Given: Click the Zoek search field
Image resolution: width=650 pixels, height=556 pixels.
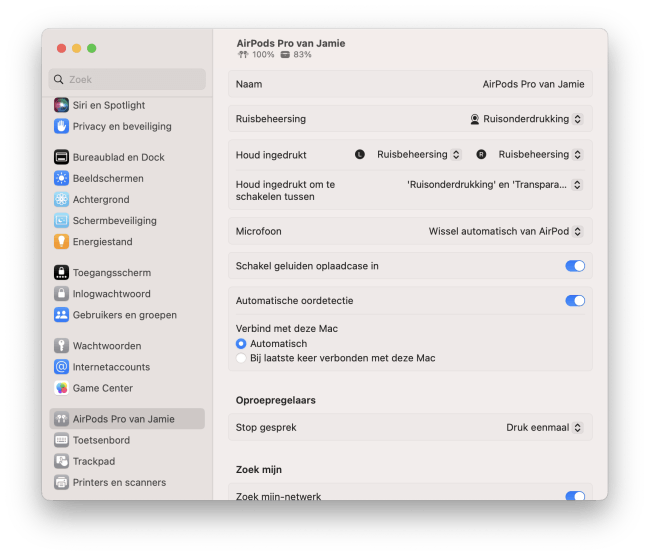Looking at the screenshot, I should pyautogui.click(x=127, y=79).
